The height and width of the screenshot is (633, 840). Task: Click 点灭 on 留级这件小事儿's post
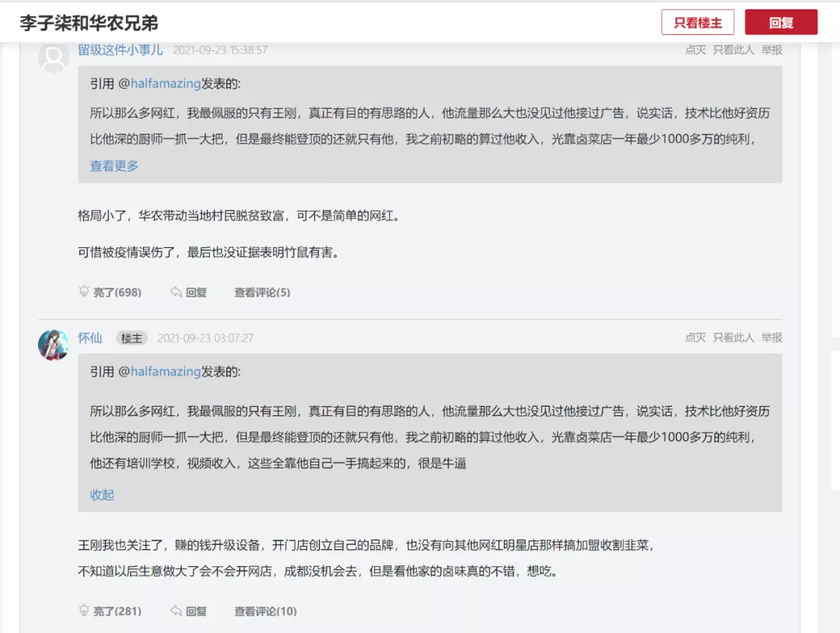tap(695, 50)
